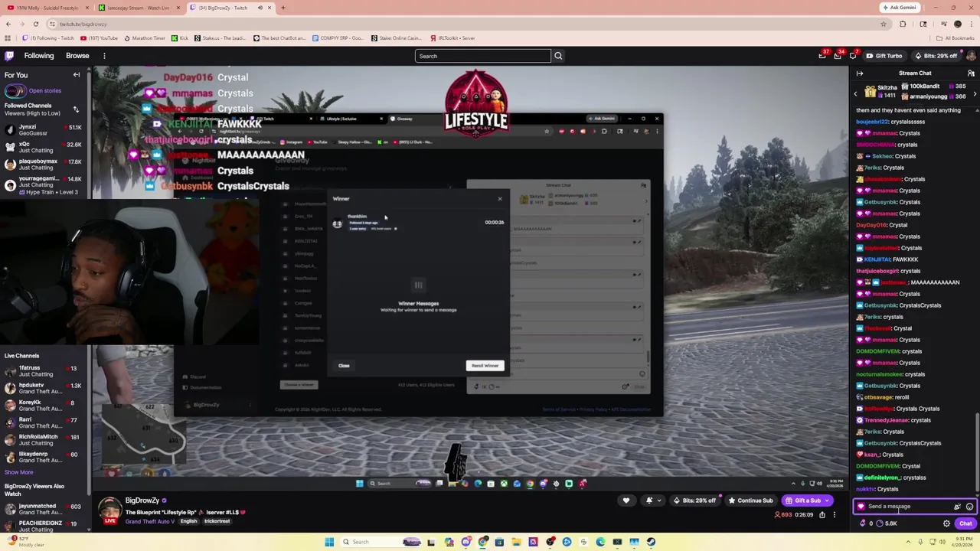The width and height of the screenshot is (980, 551).
Task: Open the user avatar menu
Action: click(971, 56)
